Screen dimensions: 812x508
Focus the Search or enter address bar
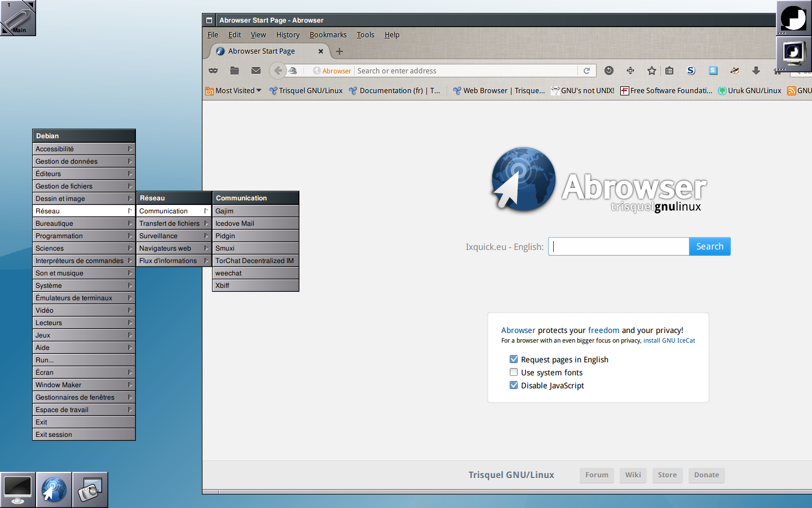pyautogui.click(x=466, y=71)
